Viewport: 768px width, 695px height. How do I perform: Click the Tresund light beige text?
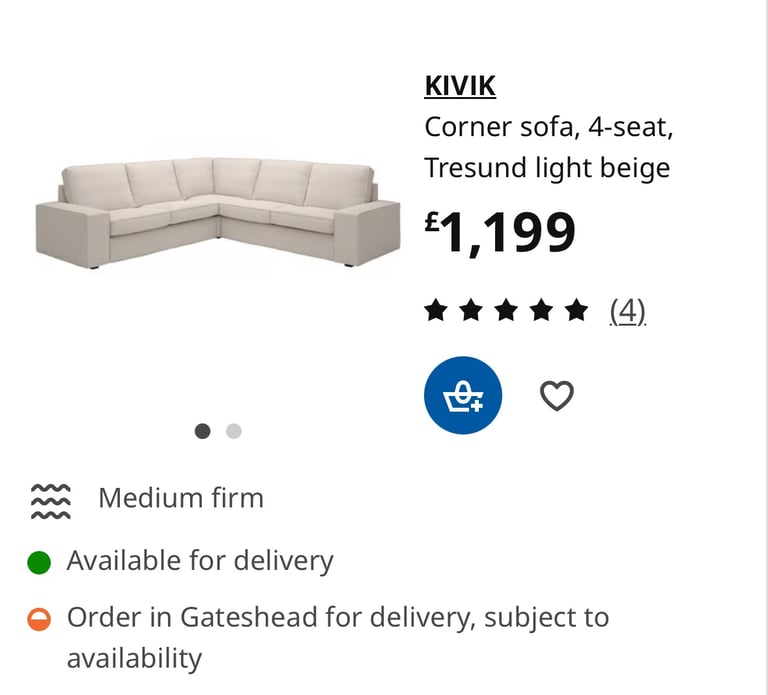tap(547, 168)
